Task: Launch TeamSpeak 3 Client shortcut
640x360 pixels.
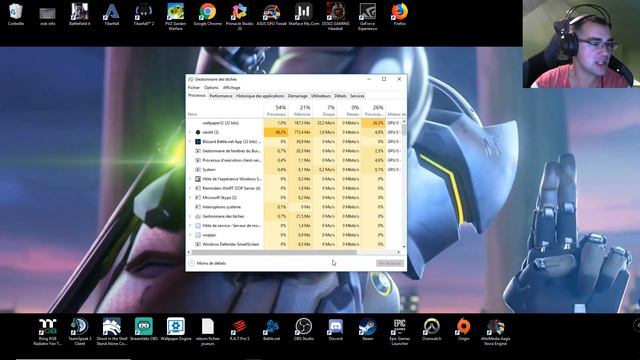Action: coord(80,332)
